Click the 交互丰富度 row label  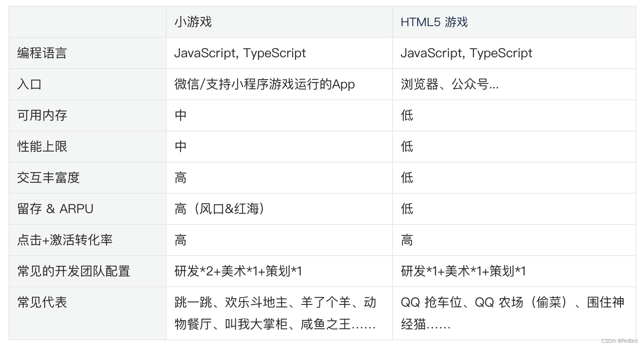pyautogui.click(x=48, y=178)
